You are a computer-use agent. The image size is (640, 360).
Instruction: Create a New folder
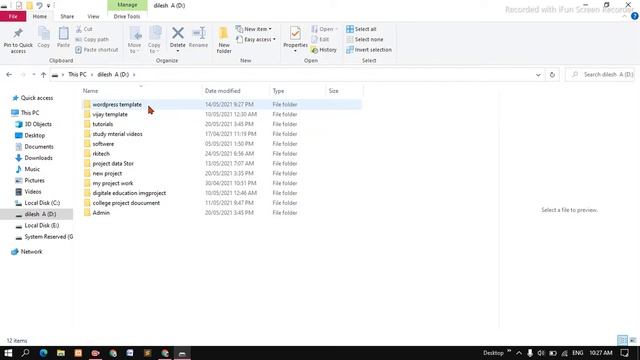(x=224, y=40)
